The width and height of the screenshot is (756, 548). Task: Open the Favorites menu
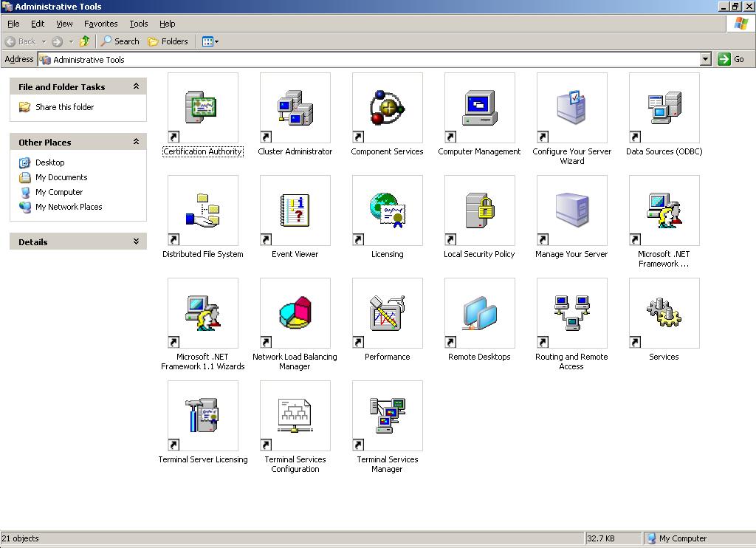pos(100,24)
